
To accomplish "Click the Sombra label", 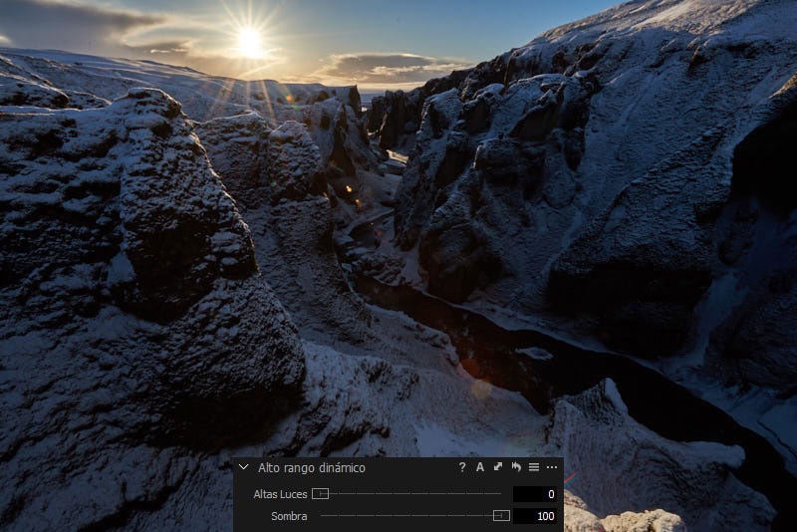I will click(x=289, y=516).
